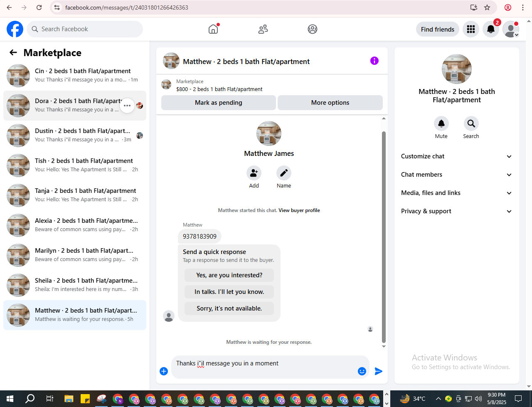This screenshot has width=532, height=407.
Task: Open Marilyn apartment conversation
Action: tap(75, 255)
